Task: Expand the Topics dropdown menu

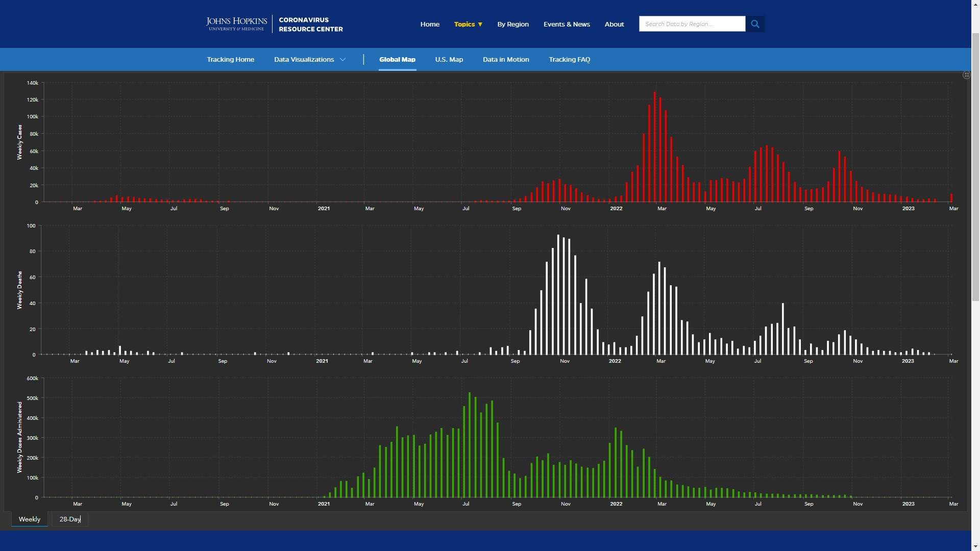Action: tap(468, 24)
